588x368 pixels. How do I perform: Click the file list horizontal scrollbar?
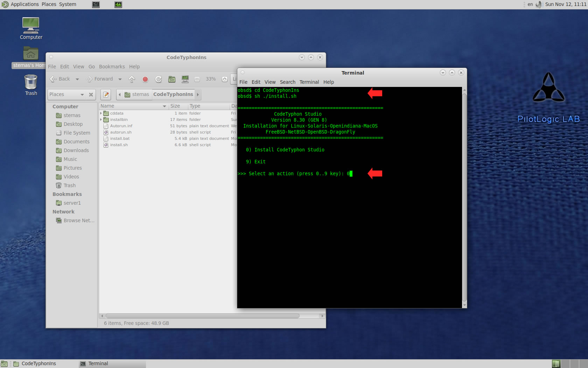click(202, 316)
